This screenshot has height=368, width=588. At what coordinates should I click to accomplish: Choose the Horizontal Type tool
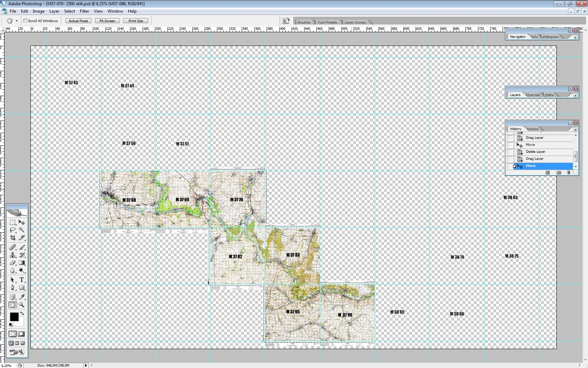(x=22, y=280)
